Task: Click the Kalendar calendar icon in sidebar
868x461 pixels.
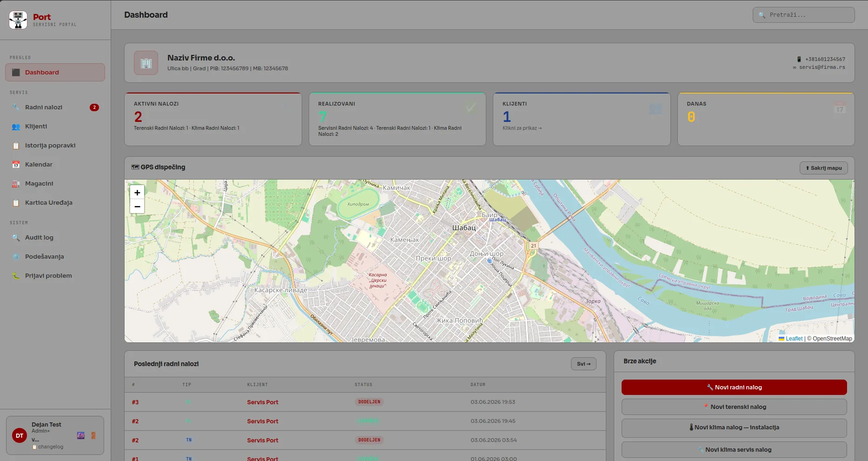Action: pos(16,165)
